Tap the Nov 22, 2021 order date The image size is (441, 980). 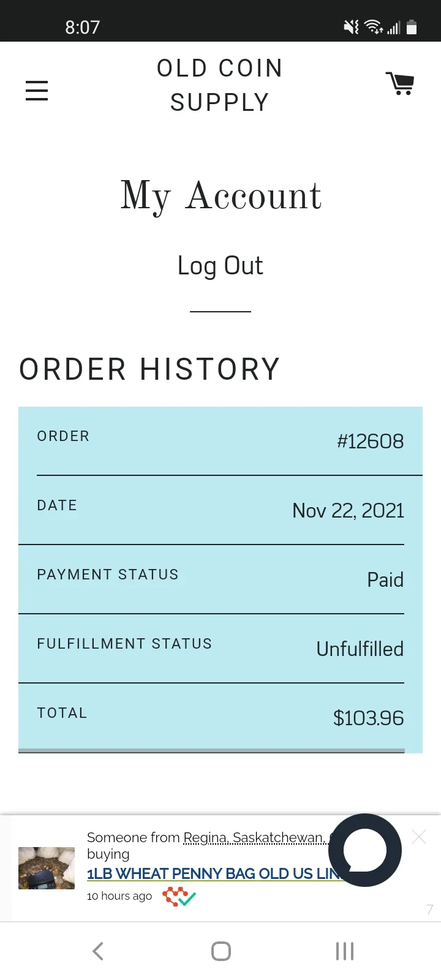(348, 510)
